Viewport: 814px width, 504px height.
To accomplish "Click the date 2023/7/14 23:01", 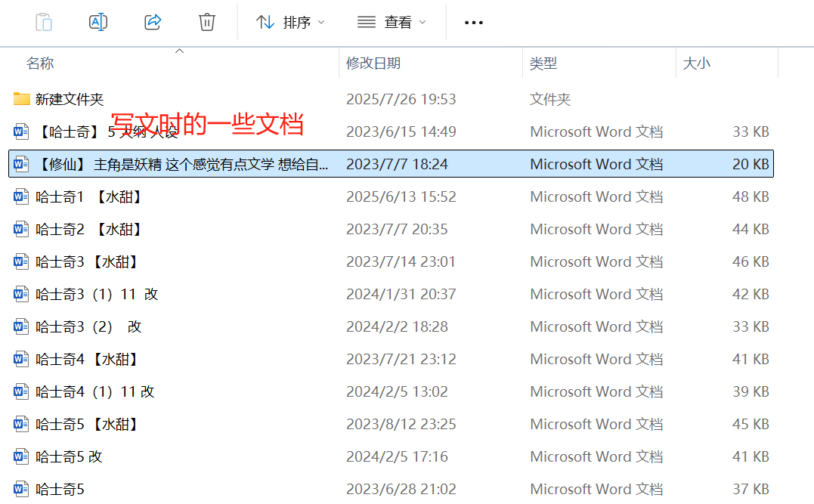I will pyautogui.click(x=401, y=261).
